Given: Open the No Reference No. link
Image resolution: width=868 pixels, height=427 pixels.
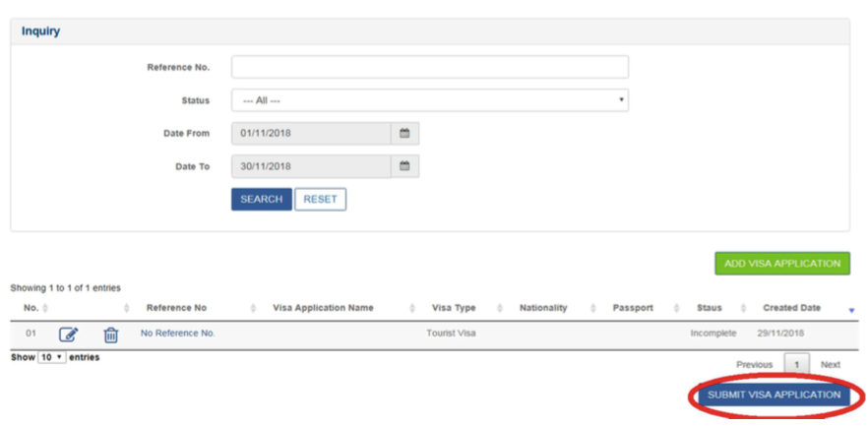Looking at the screenshot, I should pyautogui.click(x=178, y=334).
